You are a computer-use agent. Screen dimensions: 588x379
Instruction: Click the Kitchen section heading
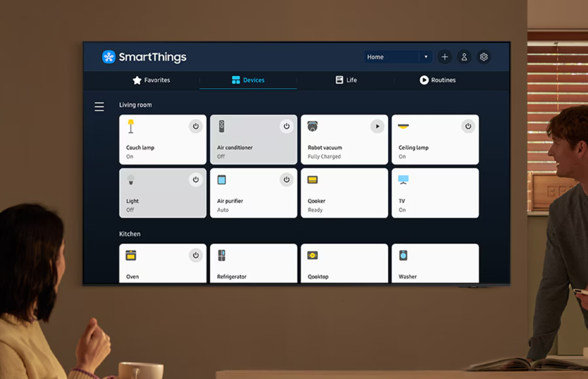[130, 234]
